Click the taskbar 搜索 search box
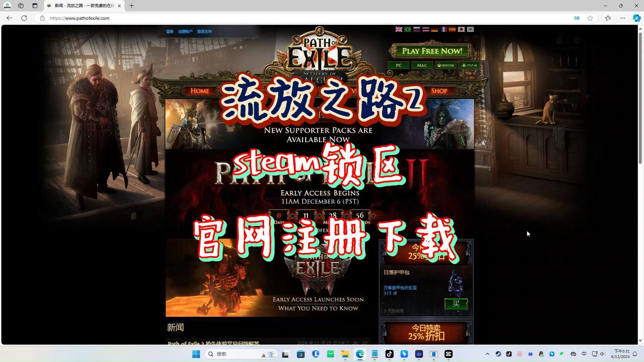Image resolution: width=644 pixels, height=362 pixels. pyautogui.click(x=241, y=354)
